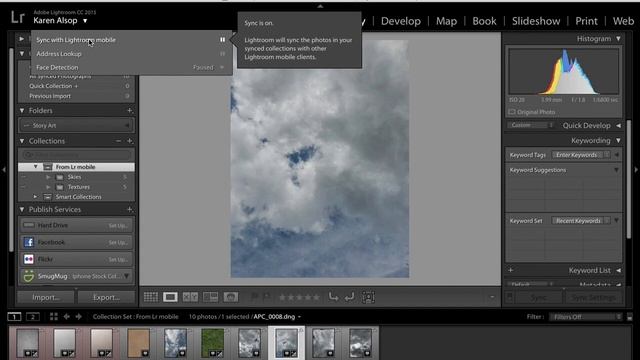Switch to the Print module

pyautogui.click(x=586, y=21)
